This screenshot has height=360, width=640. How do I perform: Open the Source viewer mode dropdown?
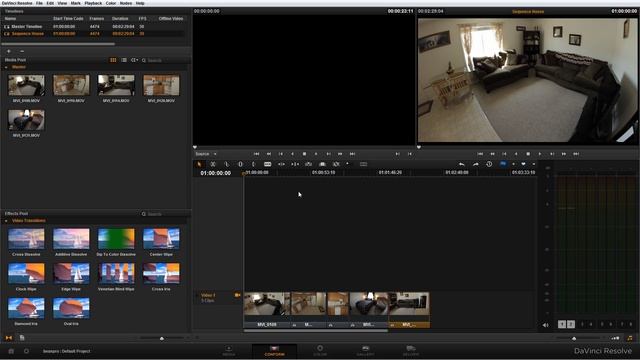(206, 154)
